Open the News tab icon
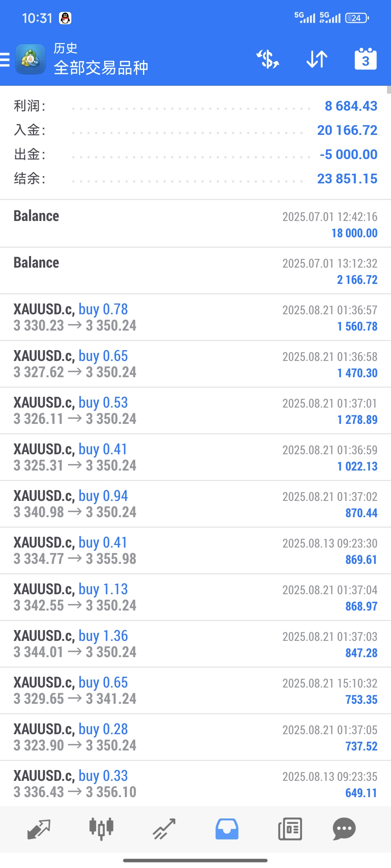The width and height of the screenshot is (391, 868). coord(290,829)
